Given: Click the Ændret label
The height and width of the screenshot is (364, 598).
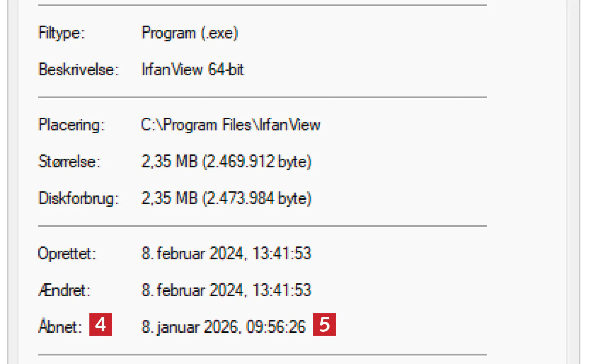Looking at the screenshot, I should [x=64, y=290].
